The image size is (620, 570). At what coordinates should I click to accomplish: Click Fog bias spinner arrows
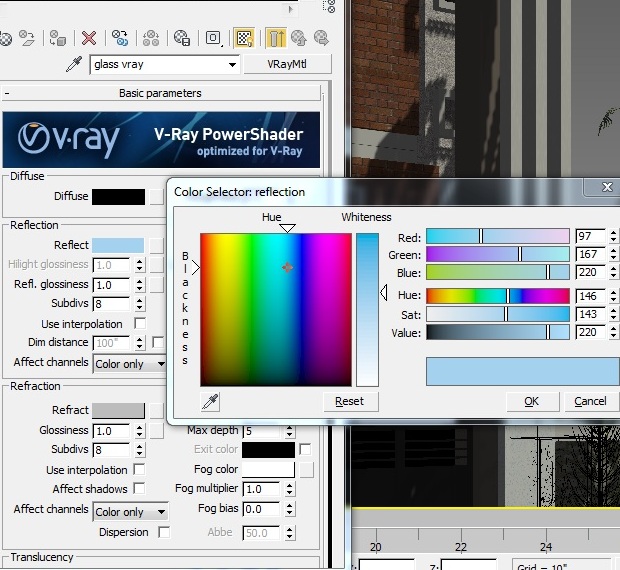click(x=290, y=509)
